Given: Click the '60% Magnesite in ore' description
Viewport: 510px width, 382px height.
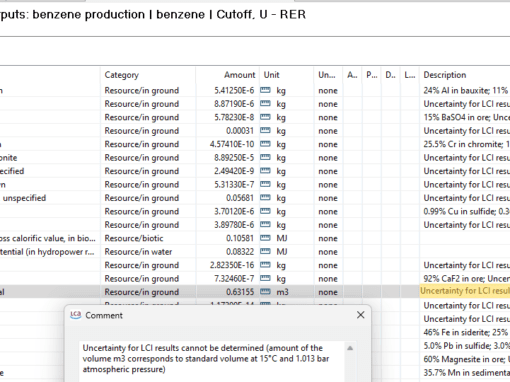Looking at the screenshot, I should click(x=465, y=359).
